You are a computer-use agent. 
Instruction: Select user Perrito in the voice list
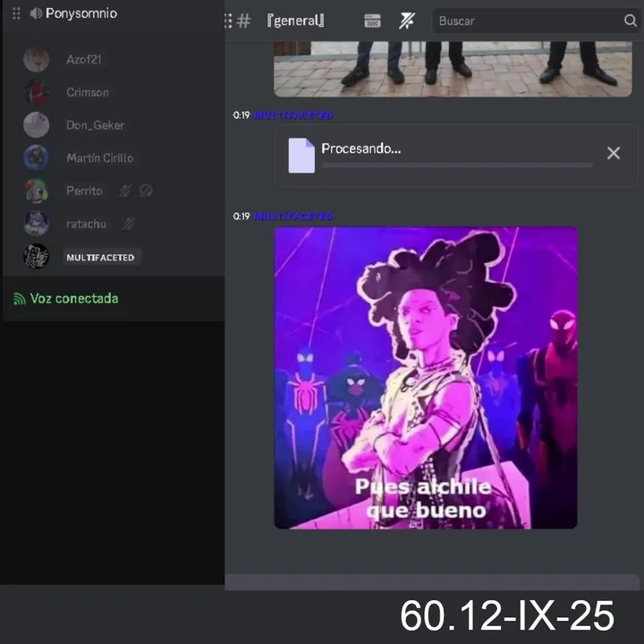click(x=84, y=191)
